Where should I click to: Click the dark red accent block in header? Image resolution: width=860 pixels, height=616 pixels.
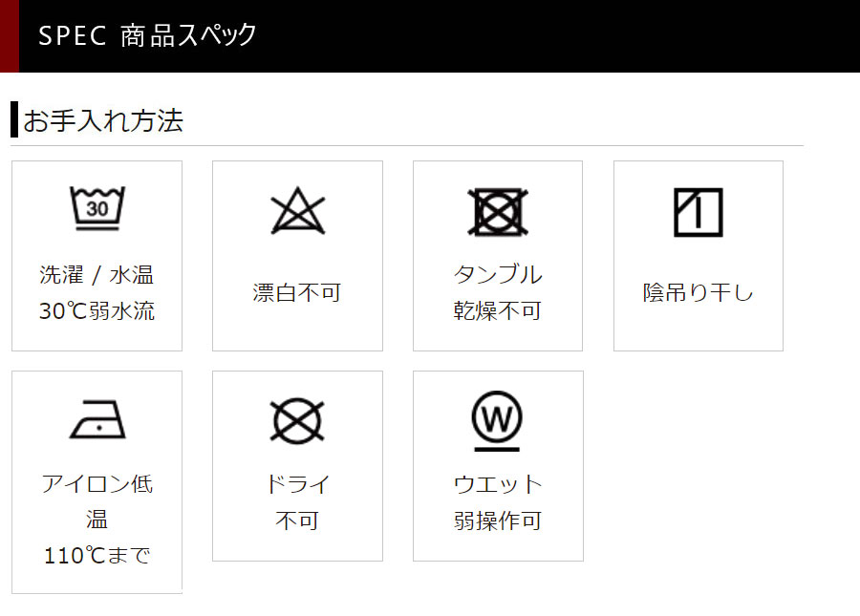10,36
